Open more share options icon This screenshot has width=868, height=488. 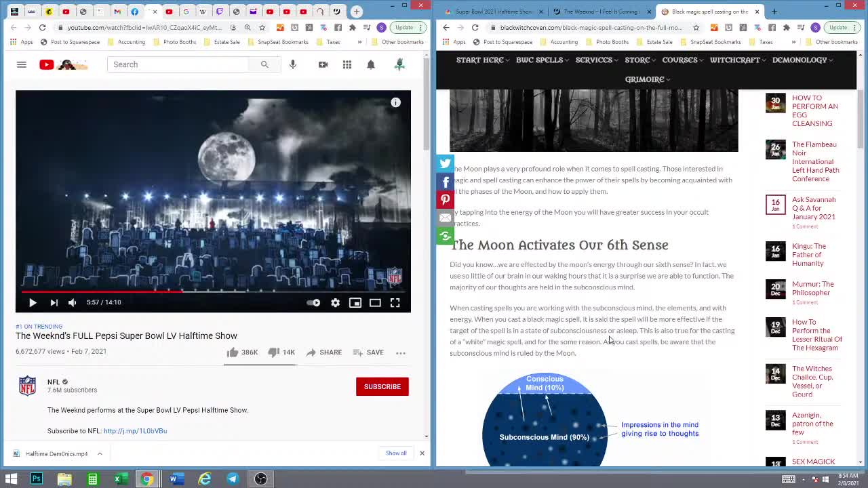click(445, 236)
